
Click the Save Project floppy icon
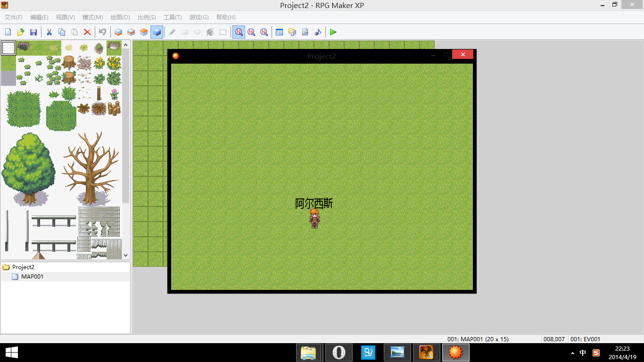tap(33, 32)
